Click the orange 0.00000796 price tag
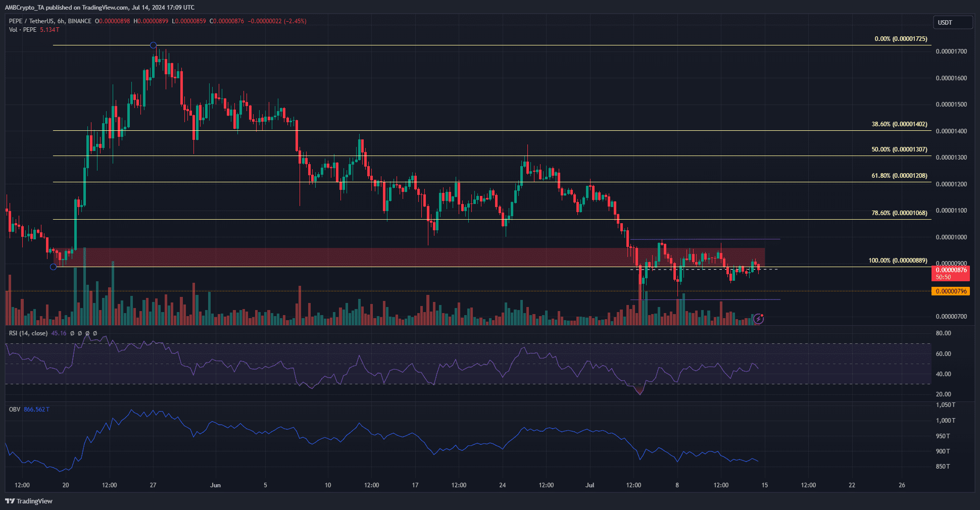The width and height of the screenshot is (980, 510). (x=950, y=291)
